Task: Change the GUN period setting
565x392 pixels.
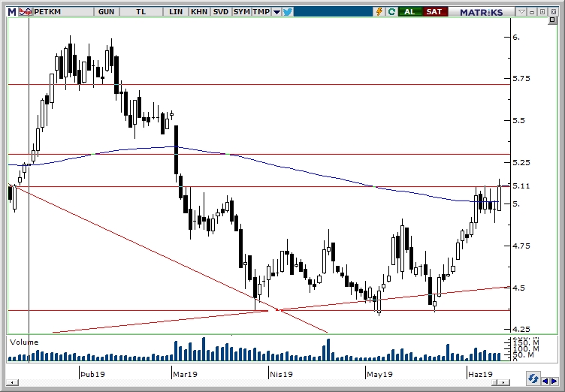Action: coord(106,12)
